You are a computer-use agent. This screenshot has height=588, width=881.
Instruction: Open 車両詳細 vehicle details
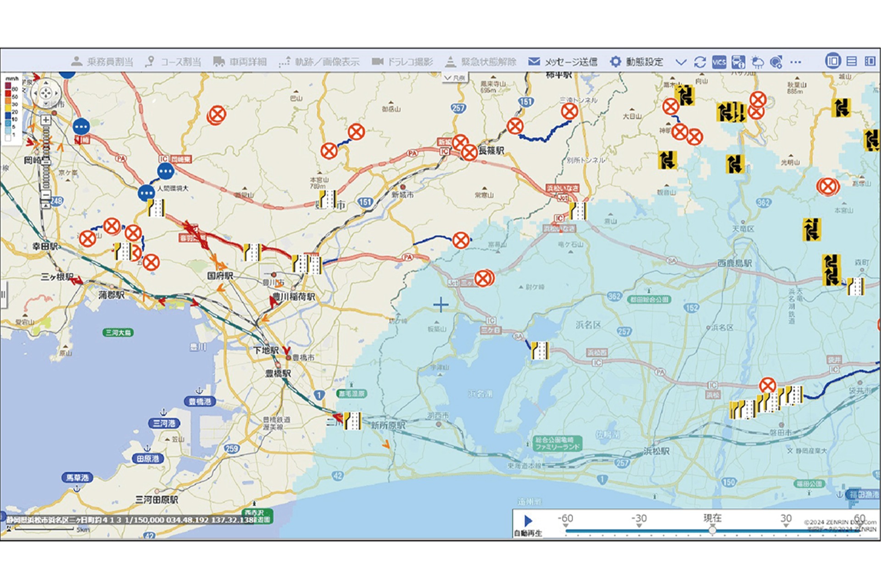coord(240,61)
